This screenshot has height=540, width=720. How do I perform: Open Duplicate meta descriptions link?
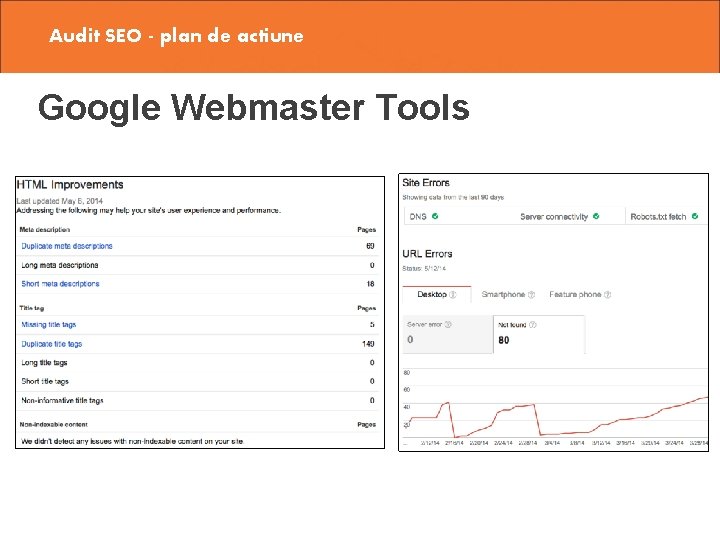[67, 246]
